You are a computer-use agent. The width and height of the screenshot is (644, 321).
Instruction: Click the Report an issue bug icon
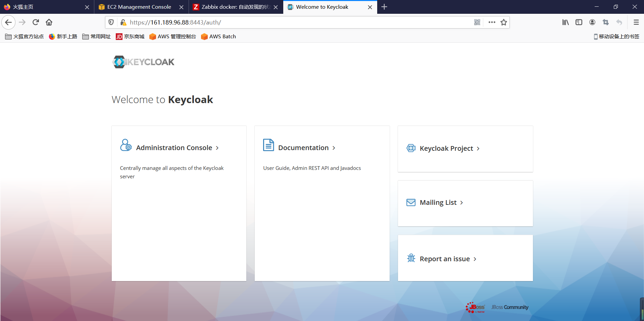(x=411, y=258)
